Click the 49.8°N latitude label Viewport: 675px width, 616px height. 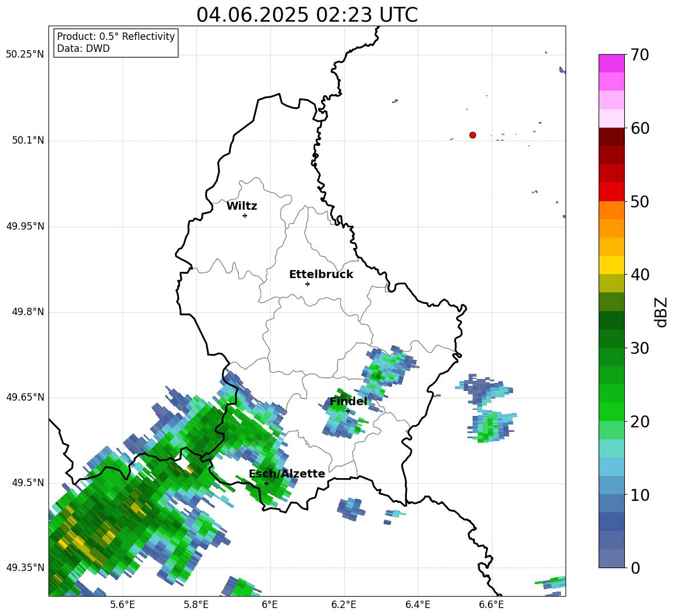pos(27,312)
